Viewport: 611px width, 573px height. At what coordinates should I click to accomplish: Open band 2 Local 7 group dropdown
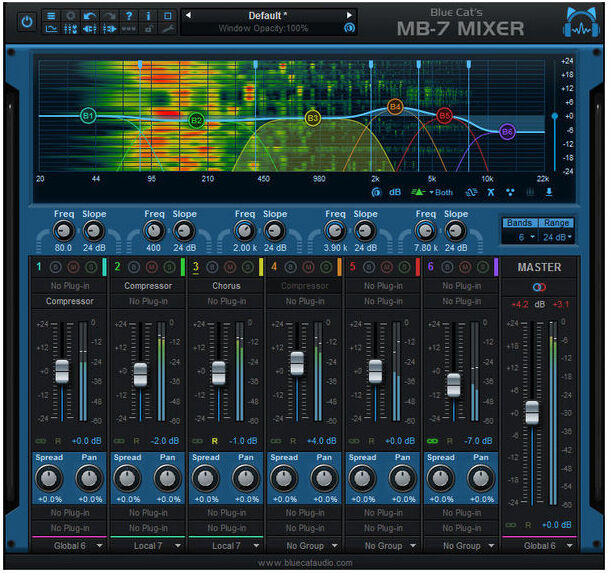148,546
